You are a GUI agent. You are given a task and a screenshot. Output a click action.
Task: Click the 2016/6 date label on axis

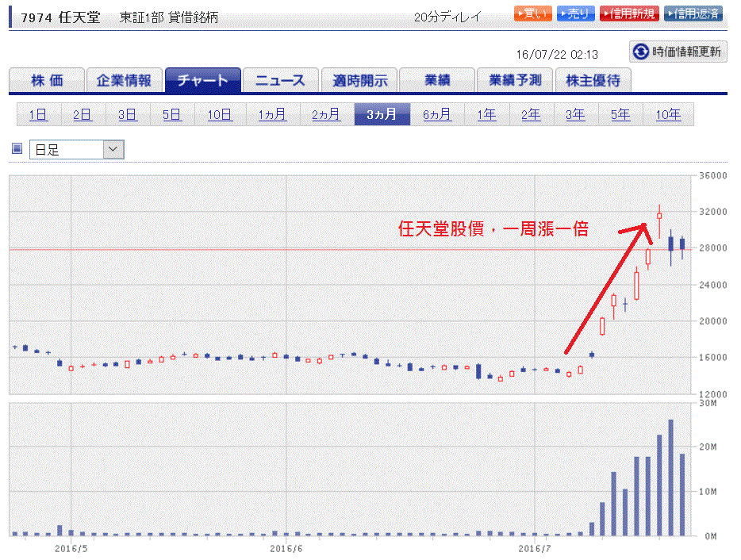click(286, 549)
